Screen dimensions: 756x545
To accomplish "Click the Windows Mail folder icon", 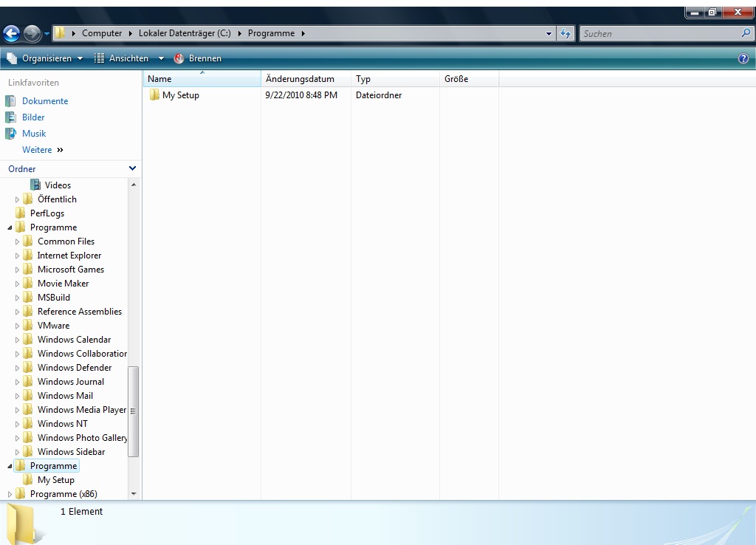I will (x=29, y=396).
